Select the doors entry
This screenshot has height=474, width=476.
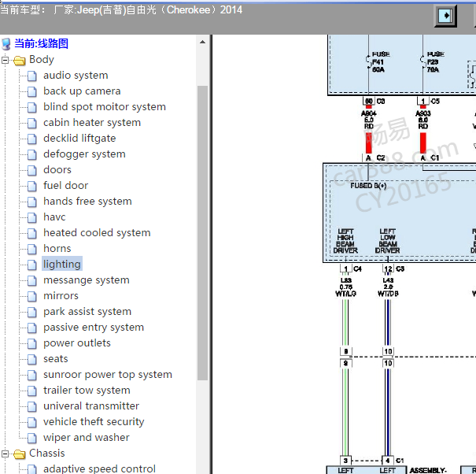tap(57, 169)
